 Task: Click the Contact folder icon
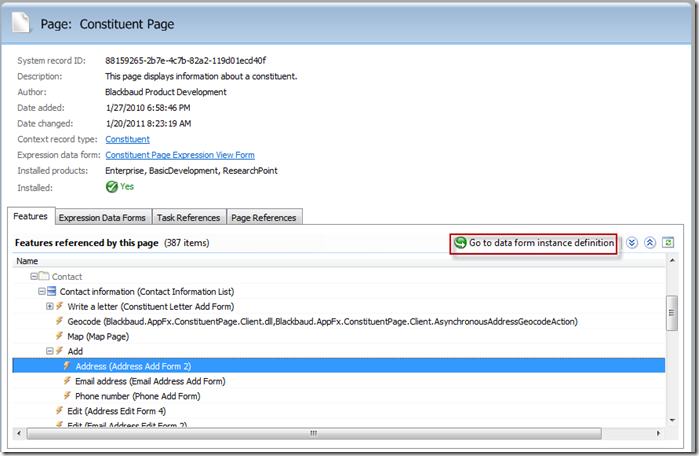(x=43, y=276)
